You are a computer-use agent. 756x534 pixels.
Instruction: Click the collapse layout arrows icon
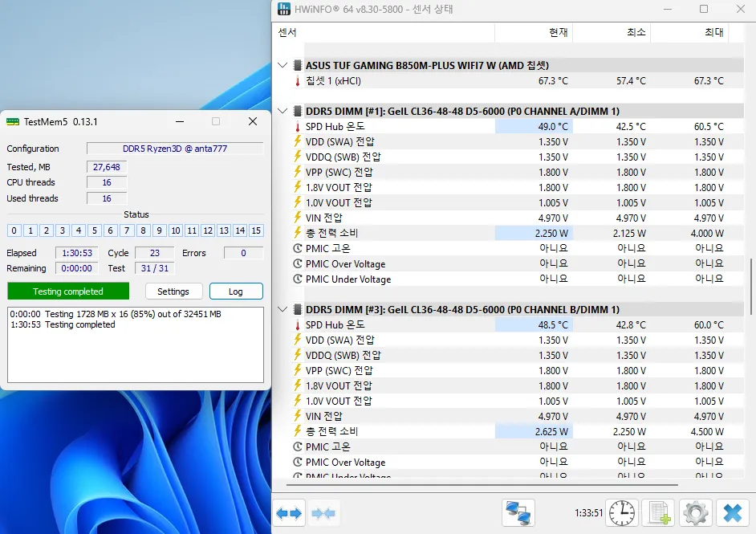pyautogui.click(x=323, y=513)
